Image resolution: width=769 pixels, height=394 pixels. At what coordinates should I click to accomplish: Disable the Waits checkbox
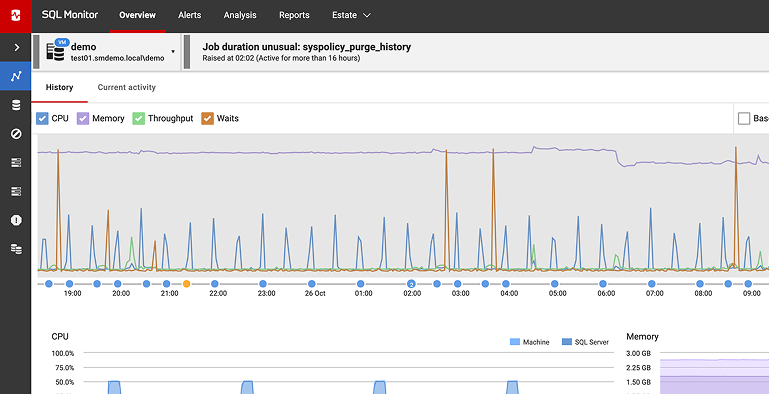207,118
